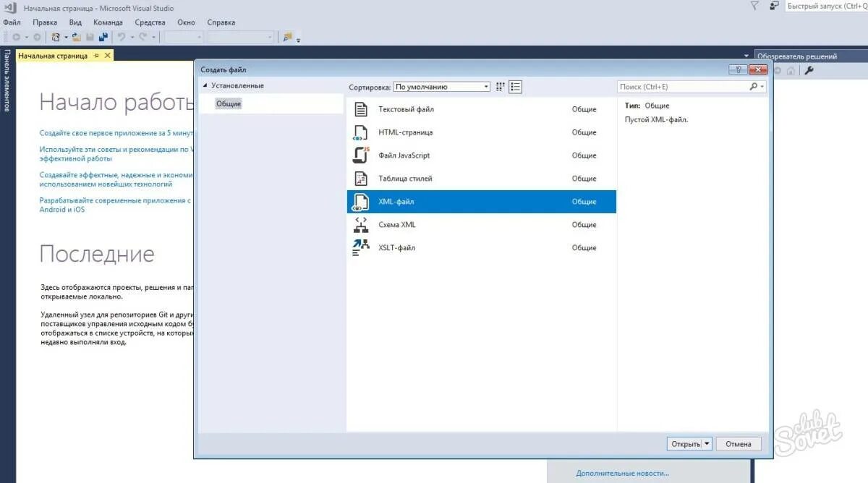Screen dimensions: 868x483
Task: Click the XML-файл template icon
Action: coord(360,202)
